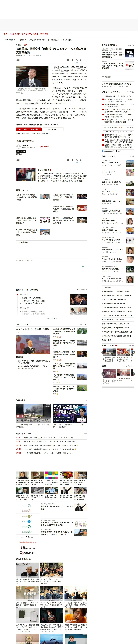Click author avatar of 森岡航平
The width and height of the screenshot is (138, 644).
pyautogui.click(x=18, y=147)
